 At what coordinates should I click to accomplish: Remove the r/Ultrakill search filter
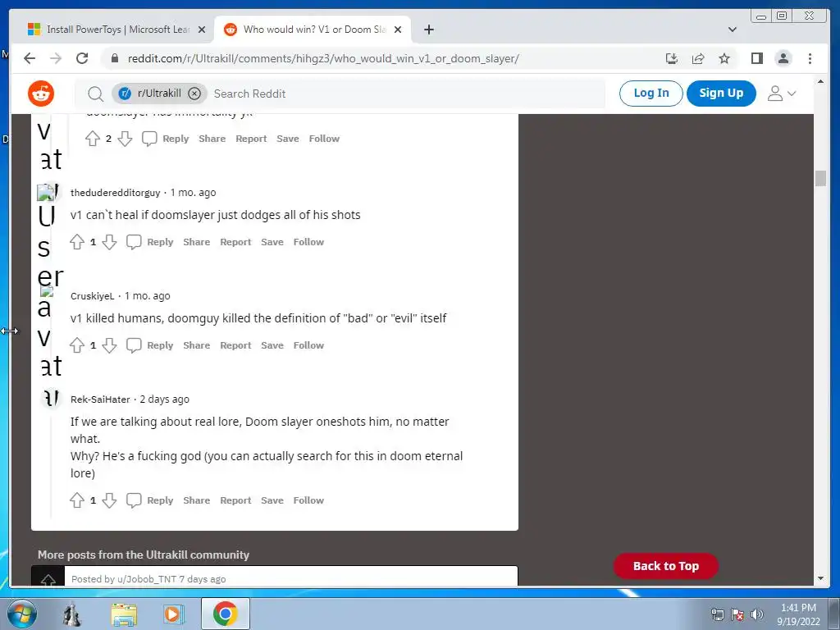tap(194, 94)
